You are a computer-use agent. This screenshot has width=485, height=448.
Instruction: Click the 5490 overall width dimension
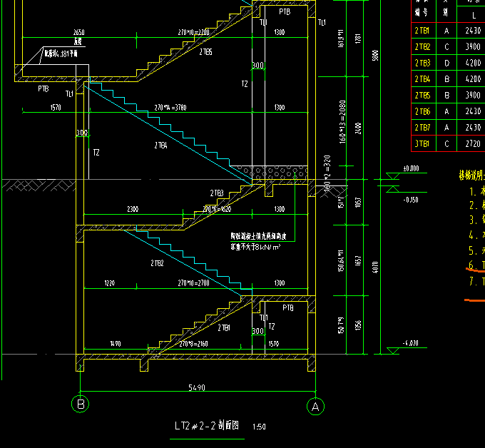pos(197,387)
